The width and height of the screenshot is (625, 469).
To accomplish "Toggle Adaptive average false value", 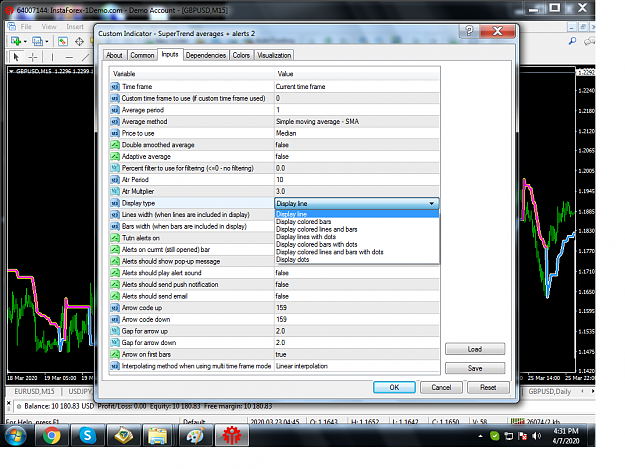I will click(357, 157).
